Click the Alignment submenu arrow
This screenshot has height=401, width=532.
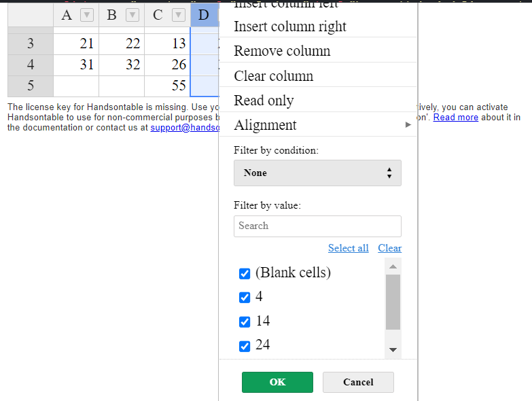coord(408,125)
